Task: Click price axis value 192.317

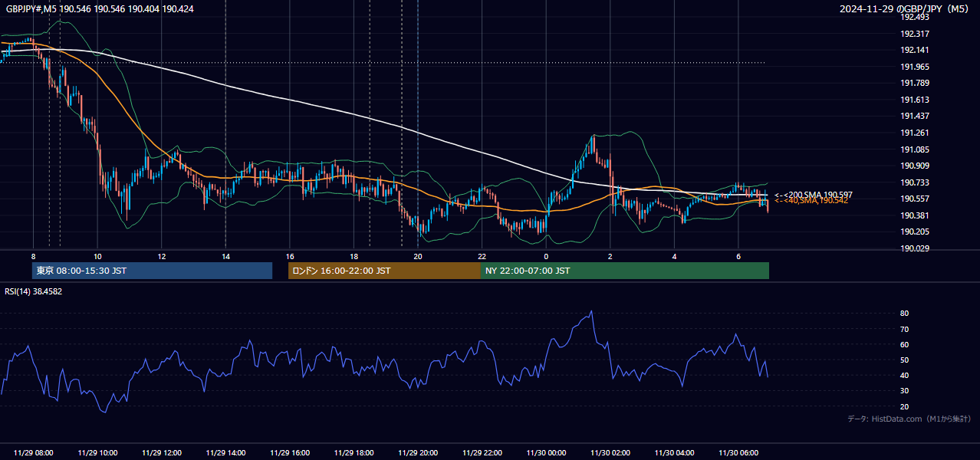Action: click(914, 34)
